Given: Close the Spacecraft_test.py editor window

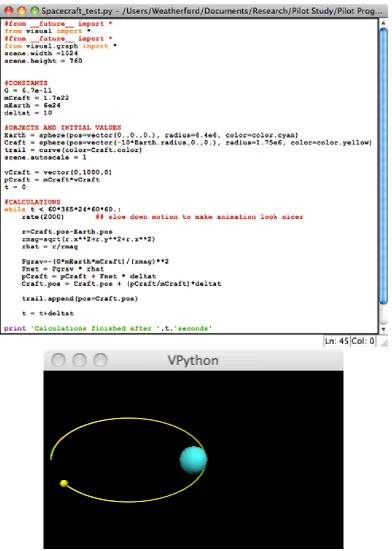Looking at the screenshot, I should pyautogui.click(x=9, y=11).
